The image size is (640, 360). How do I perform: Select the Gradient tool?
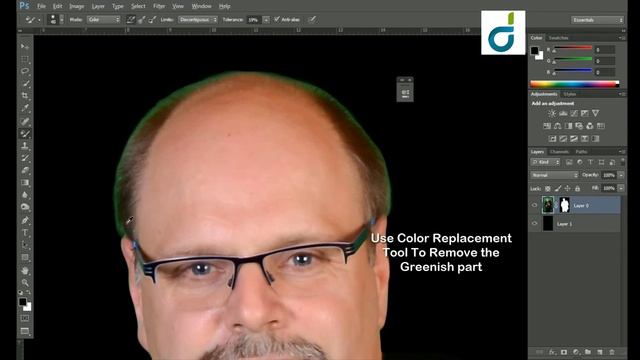click(24, 183)
